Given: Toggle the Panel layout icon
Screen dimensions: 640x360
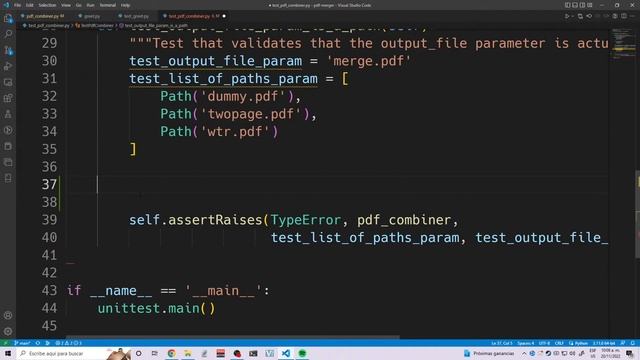Looking at the screenshot, I should (x=575, y=5).
